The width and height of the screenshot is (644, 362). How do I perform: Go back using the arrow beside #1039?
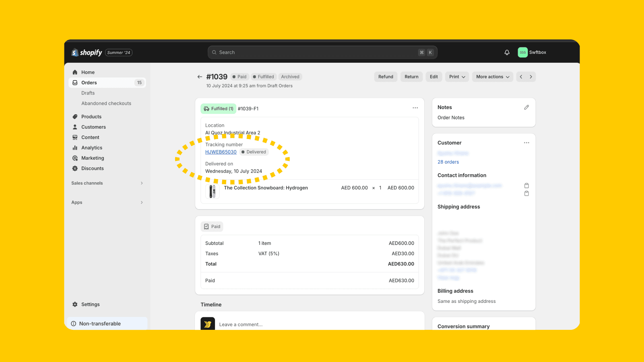click(200, 76)
